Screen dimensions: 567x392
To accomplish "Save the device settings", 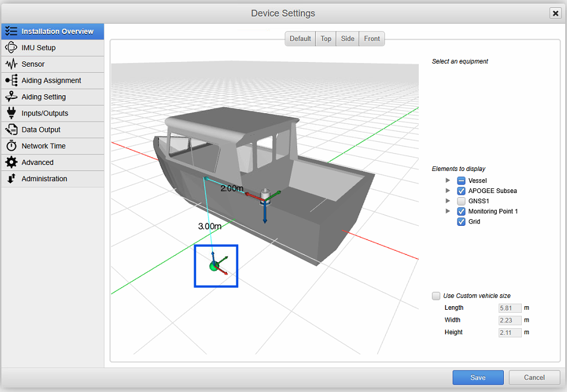I will (478, 377).
